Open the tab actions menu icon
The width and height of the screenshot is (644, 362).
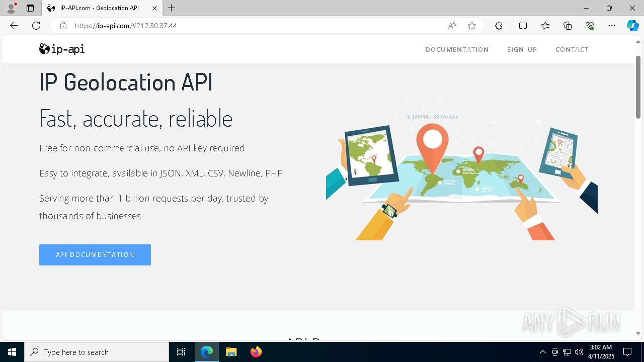coord(30,8)
